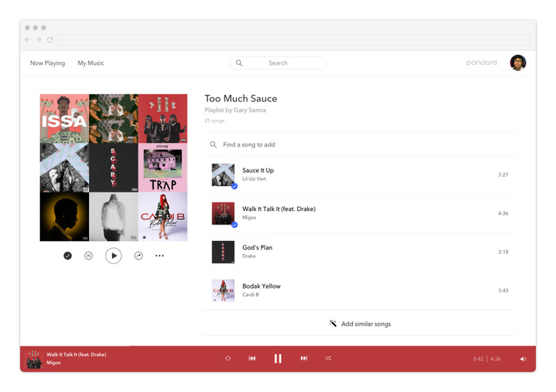Select Walk It Talk It song title in list
Image resolution: width=556 pixels, height=392 pixels.
(x=279, y=209)
